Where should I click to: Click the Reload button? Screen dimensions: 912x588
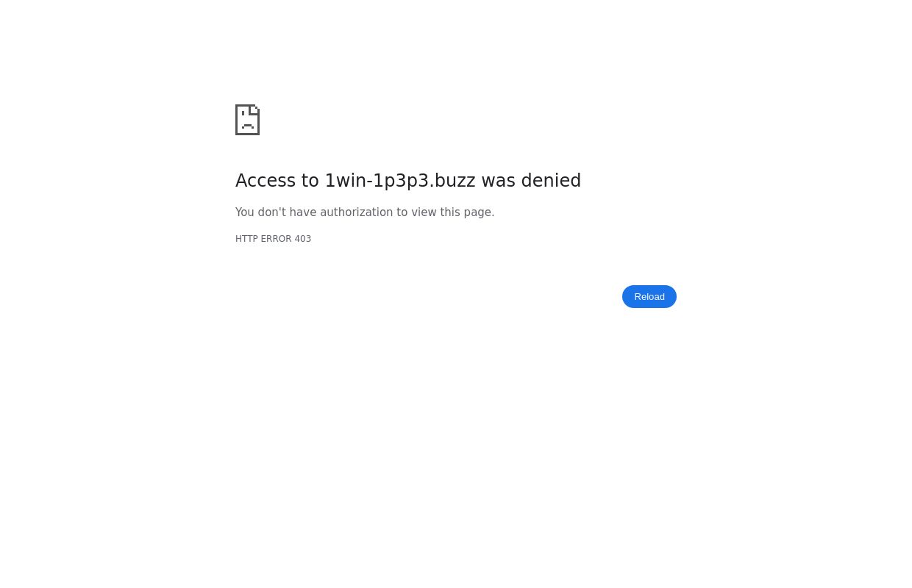[649, 296]
